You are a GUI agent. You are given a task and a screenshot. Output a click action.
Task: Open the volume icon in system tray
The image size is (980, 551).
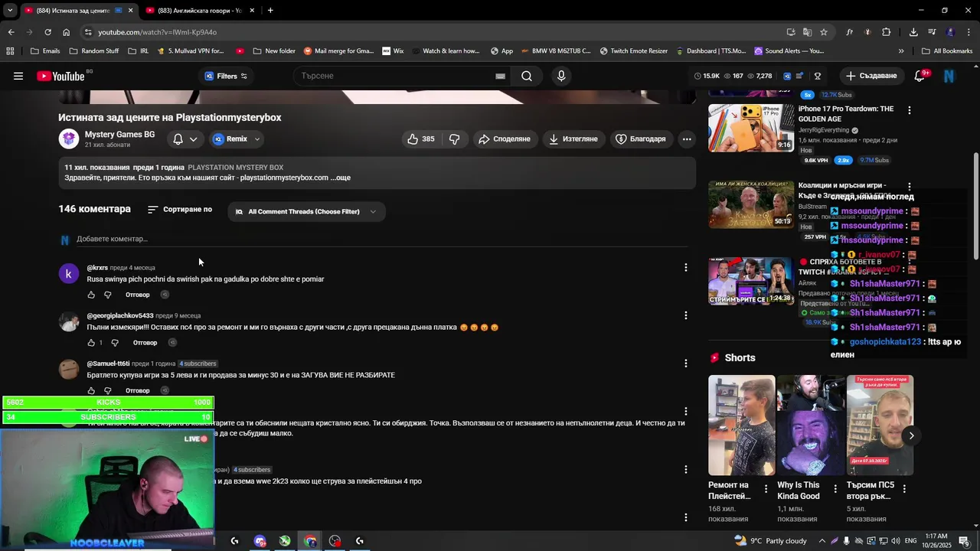tap(895, 541)
